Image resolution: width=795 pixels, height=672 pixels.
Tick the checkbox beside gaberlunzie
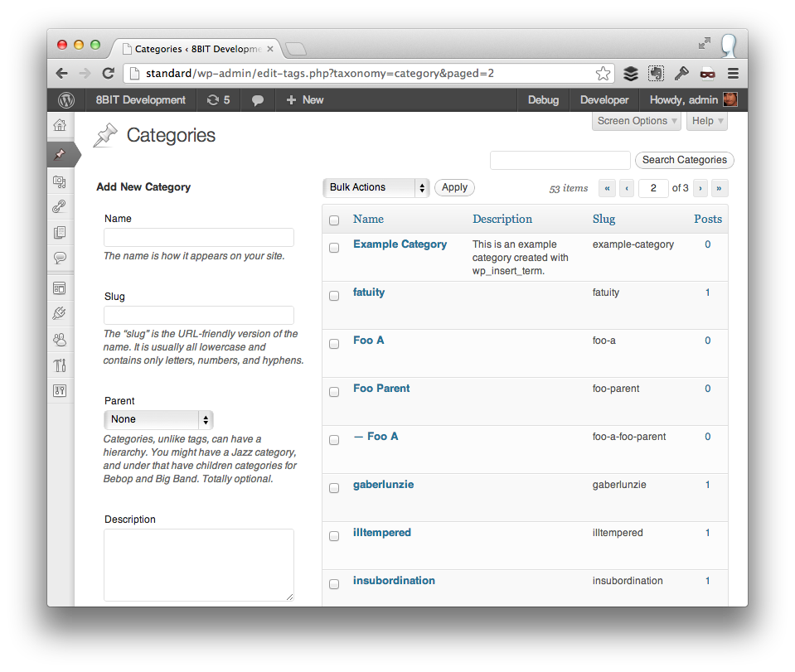pyautogui.click(x=334, y=488)
